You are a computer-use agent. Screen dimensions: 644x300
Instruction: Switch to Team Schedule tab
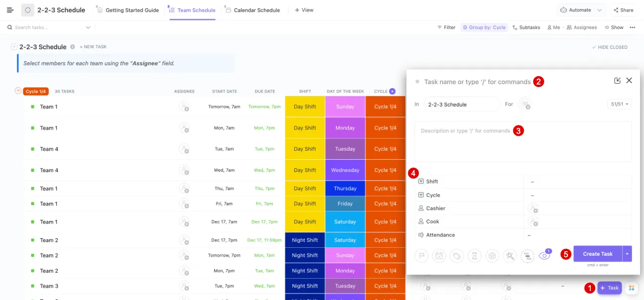192,10
